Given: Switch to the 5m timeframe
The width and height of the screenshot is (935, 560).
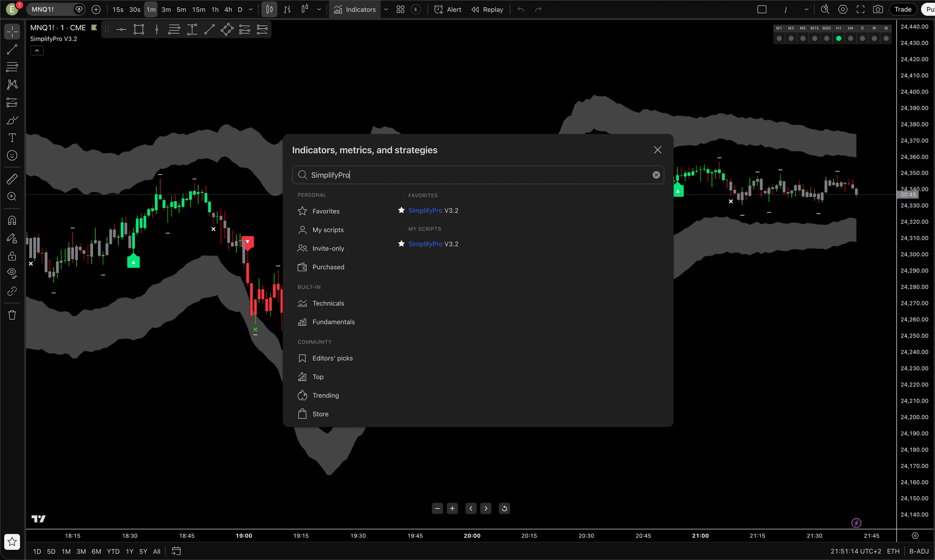Looking at the screenshot, I should (x=181, y=9).
